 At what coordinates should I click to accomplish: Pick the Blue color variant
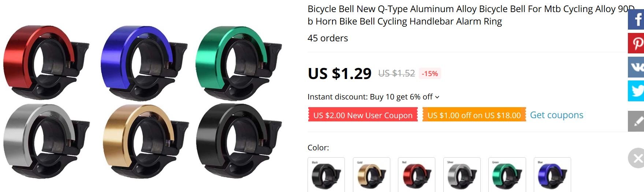(552, 175)
